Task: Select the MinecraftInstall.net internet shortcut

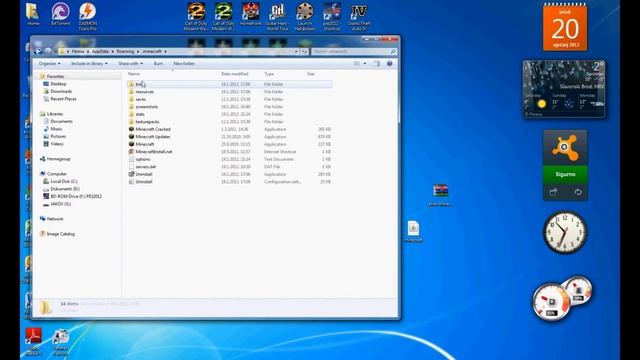Action: tap(230, 151)
